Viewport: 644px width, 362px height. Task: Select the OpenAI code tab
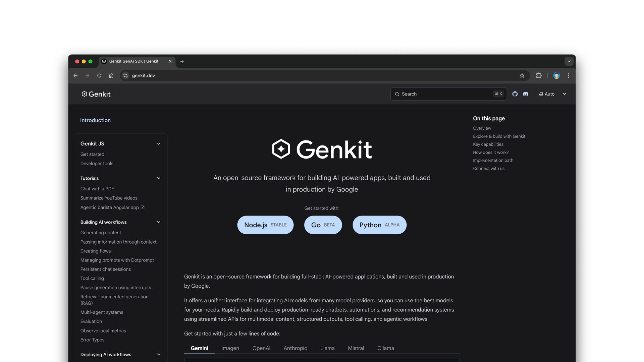tap(261, 348)
